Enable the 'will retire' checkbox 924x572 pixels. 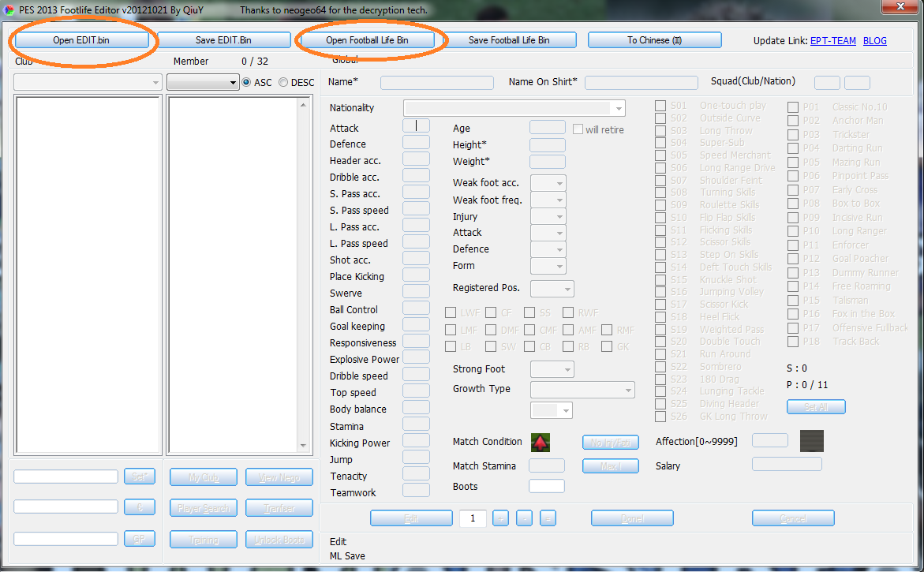578,129
